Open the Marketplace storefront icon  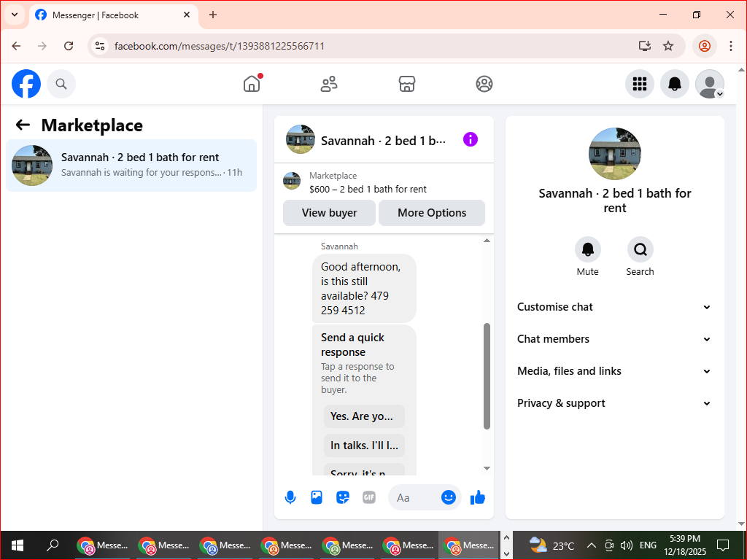click(x=407, y=84)
